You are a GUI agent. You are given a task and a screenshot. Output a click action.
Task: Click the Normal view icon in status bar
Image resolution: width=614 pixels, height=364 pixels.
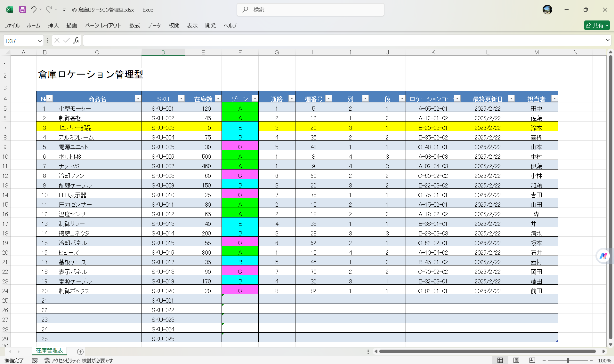(x=501, y=360)
